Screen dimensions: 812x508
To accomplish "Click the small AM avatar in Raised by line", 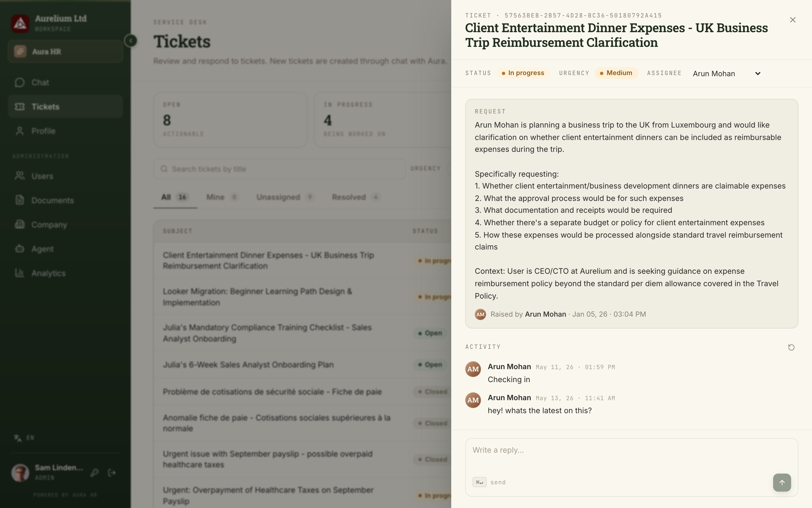I will (x=480, y=314).
